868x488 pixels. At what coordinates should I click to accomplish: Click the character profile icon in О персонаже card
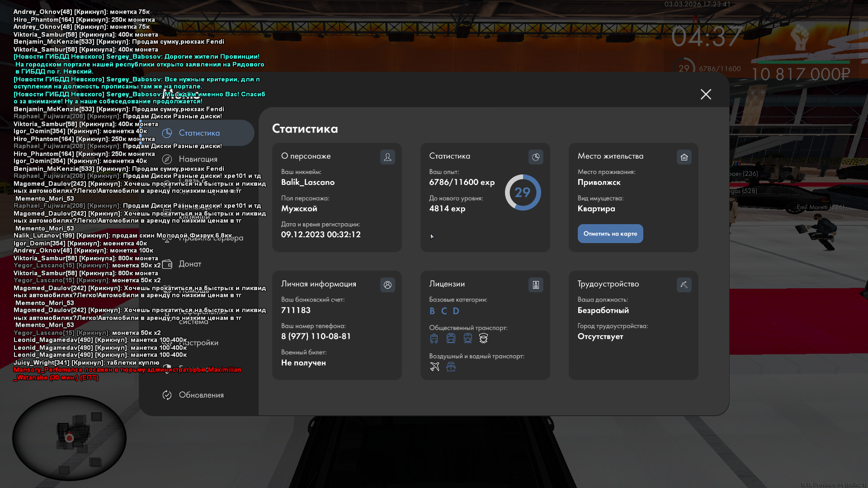387,157
